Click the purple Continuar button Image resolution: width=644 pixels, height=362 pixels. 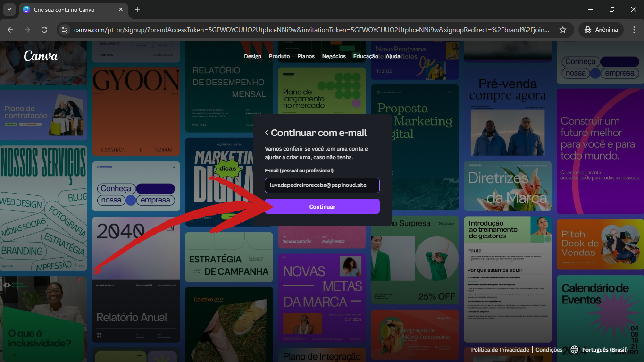pos(322,206)
